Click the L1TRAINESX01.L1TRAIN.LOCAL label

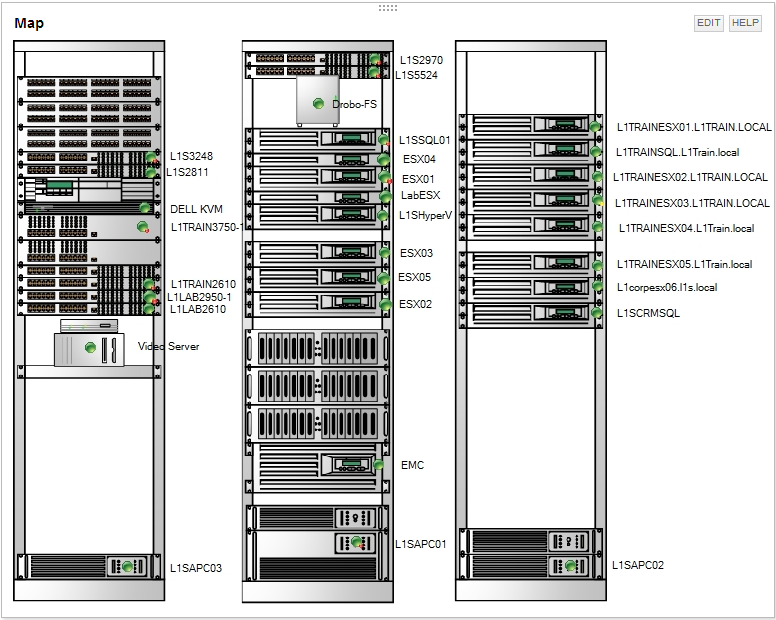coord(694,127)
